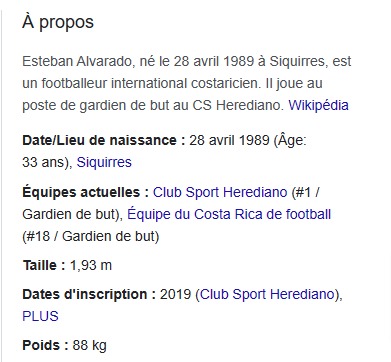Screen dimensions: 391x362
Task: Click the À propos heading
Action: pos(58,23)
